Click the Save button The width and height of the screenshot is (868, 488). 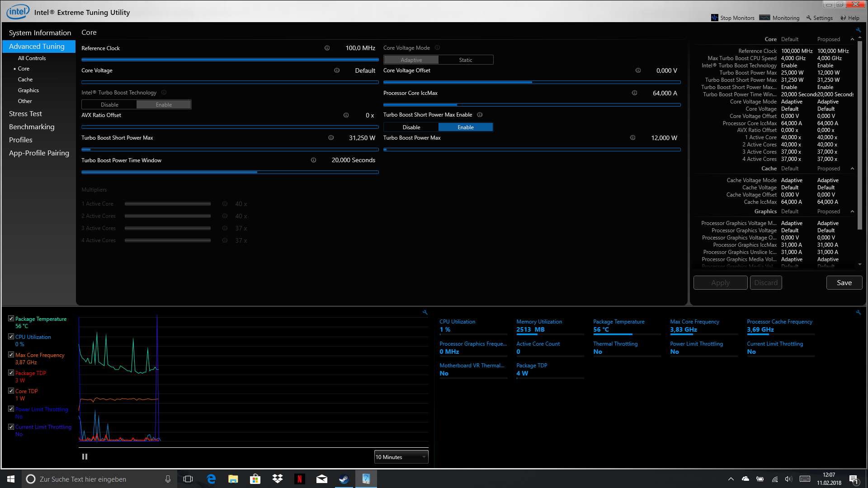tap(844, 282)
